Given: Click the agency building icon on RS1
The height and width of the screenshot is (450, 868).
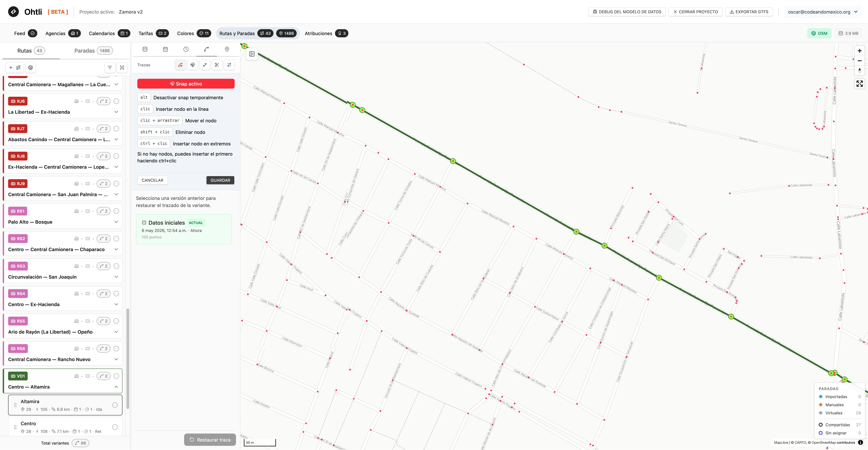Looking at the screenshot, I should (x=76, y=211).
